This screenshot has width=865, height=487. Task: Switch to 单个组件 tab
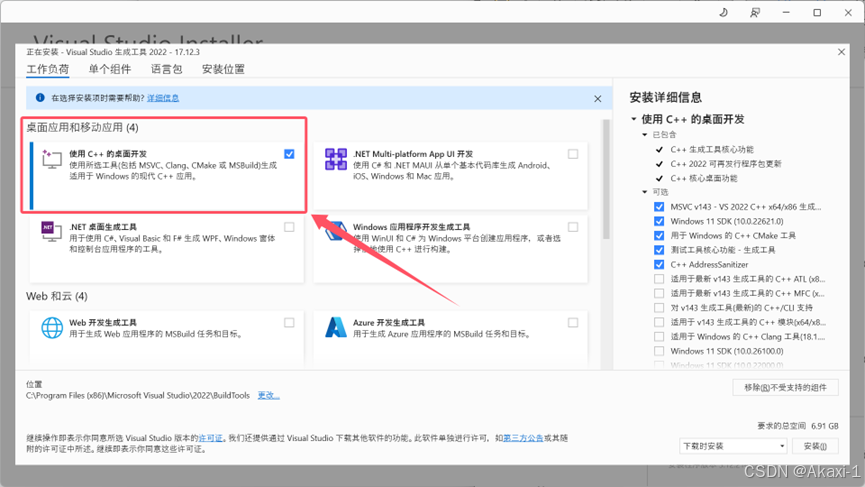(x=110, y=69)
